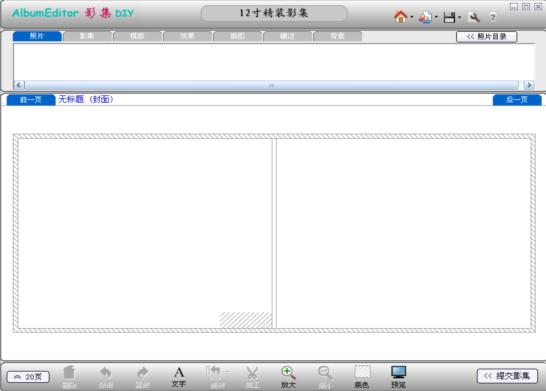Image resolution: width=546 pixels, height=391 pixels.
Task: Expand the dropdown beside the import picture icon
Action: (x=436, y=17)
